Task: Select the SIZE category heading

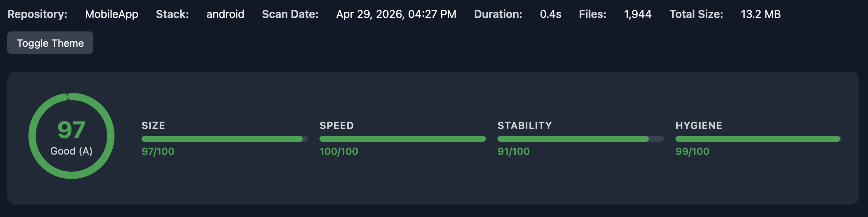Action: coord(153,126)
